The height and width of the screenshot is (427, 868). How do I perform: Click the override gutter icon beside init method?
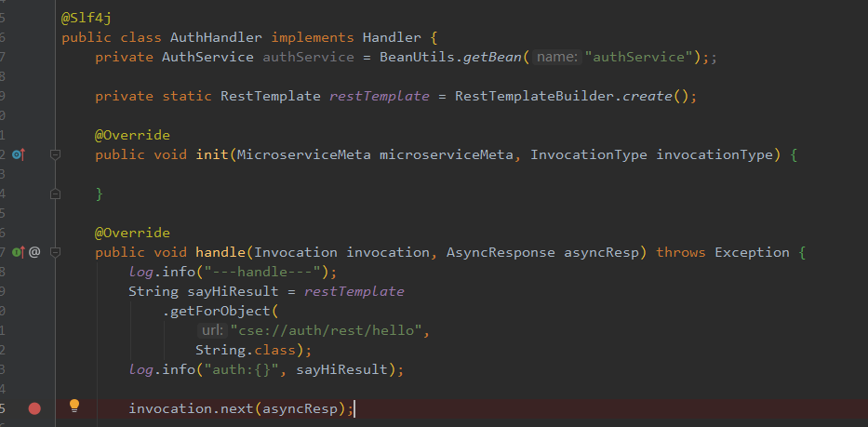[19, 155]
